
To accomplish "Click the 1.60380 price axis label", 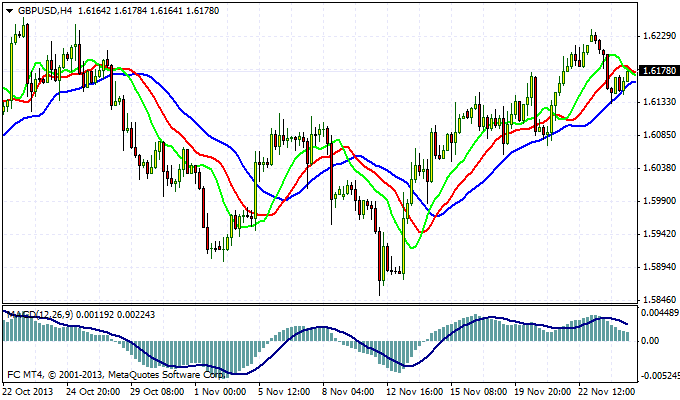I will click(x=658, y=168).
